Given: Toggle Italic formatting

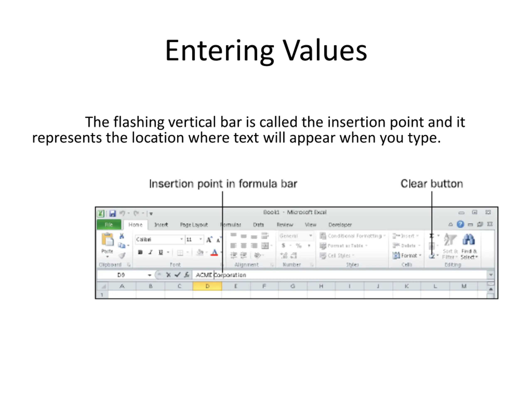Looking at the screenshot, I should (150, 252).
